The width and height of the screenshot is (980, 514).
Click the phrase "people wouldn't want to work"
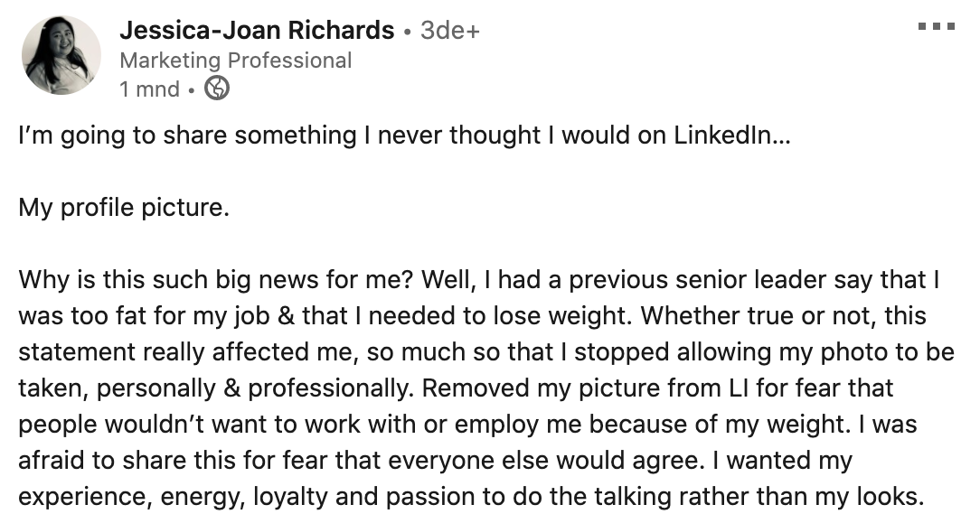159,425
